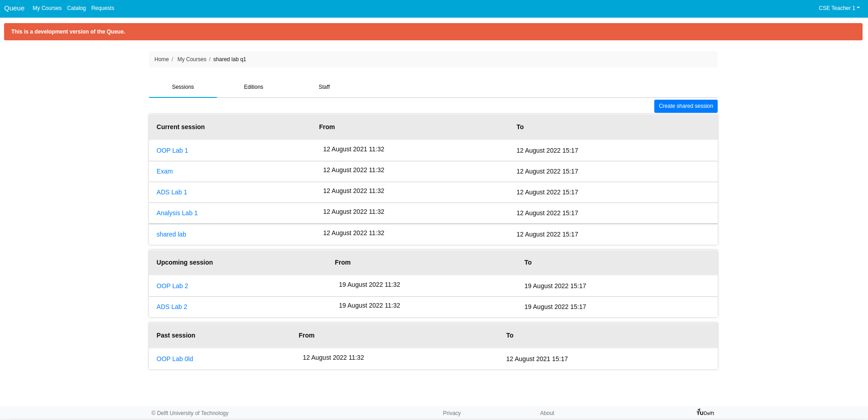Click OOP Lab 1 From date '12 August 2021 11:32'
Screen dimensions: 868x420
pos(354,149)
